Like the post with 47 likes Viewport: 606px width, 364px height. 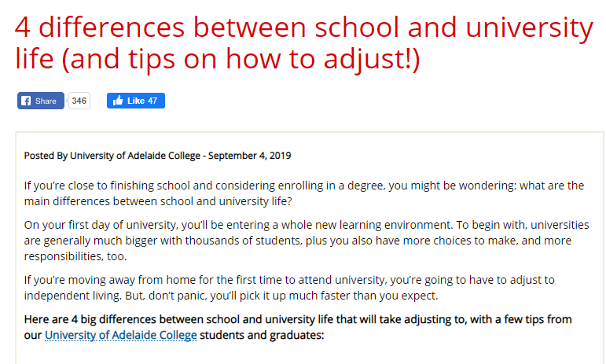(x=136, y=101)
